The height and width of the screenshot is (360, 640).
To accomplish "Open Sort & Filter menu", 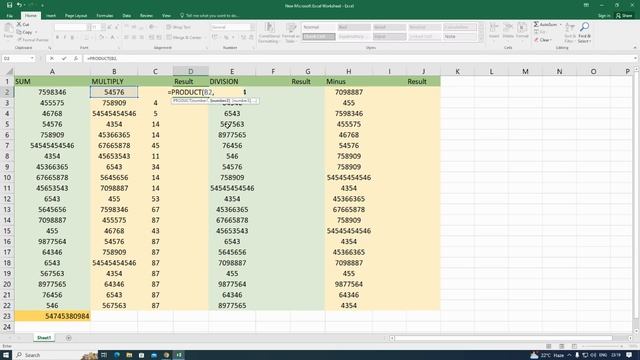I will click(x=570, y=33).
